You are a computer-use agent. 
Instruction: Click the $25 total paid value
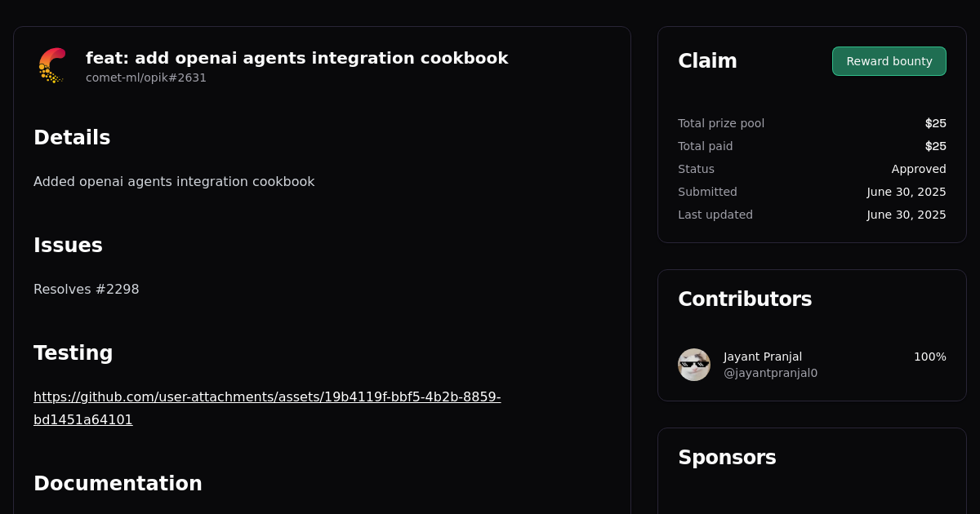(x=935, y=146)
